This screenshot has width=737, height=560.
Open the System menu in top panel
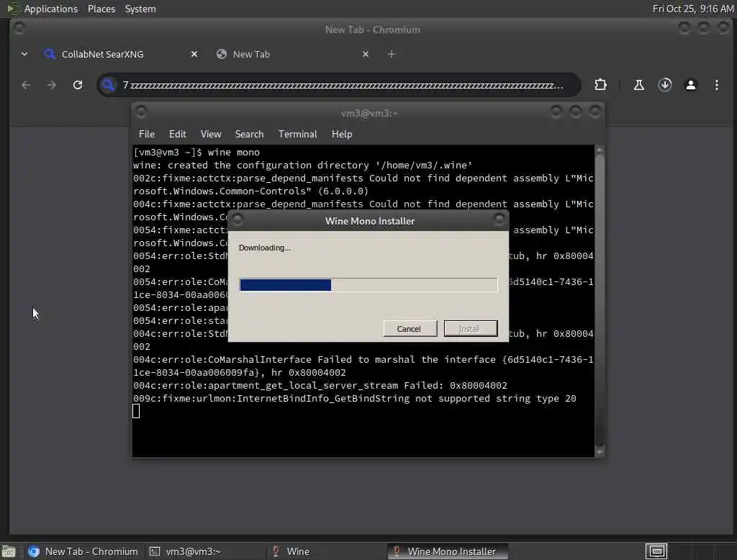click(x=140, y=9)
